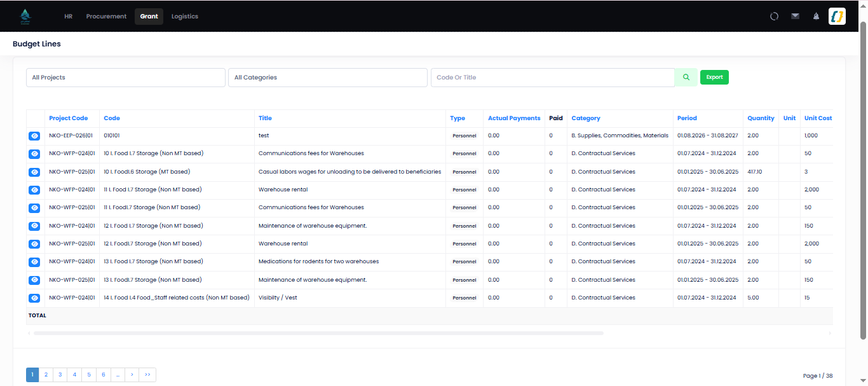Open the All Projects dropdown

coord(126,78)
